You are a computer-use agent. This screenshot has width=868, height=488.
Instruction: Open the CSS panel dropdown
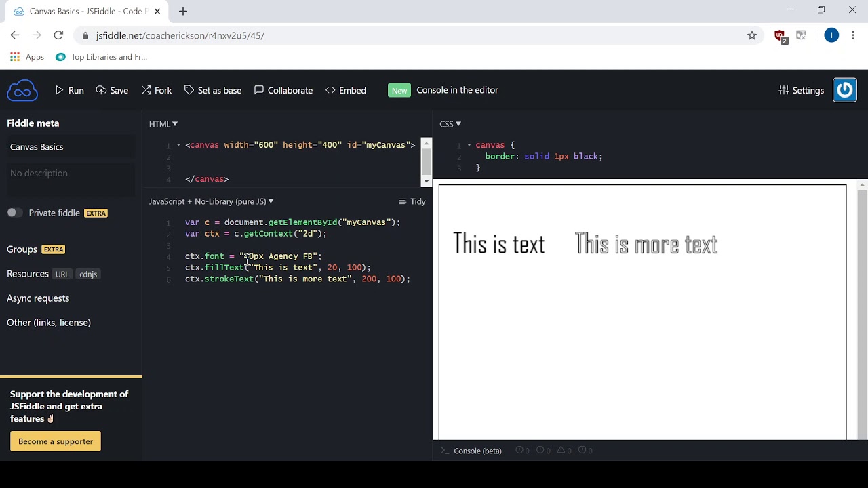click(450, 124)
